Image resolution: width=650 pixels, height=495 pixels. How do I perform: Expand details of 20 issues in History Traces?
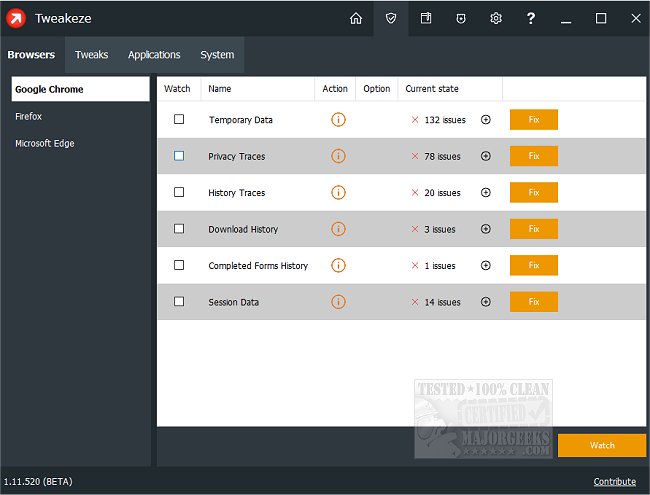(486, 192)
